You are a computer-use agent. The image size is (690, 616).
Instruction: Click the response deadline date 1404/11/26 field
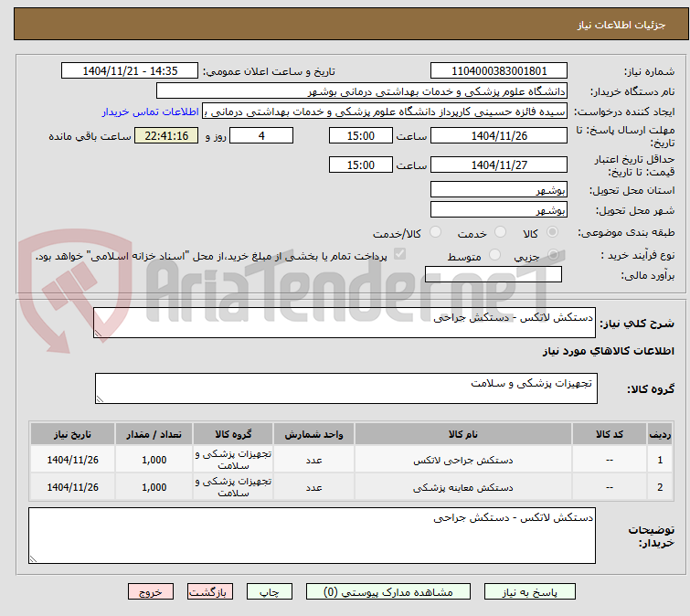[499, 135]
